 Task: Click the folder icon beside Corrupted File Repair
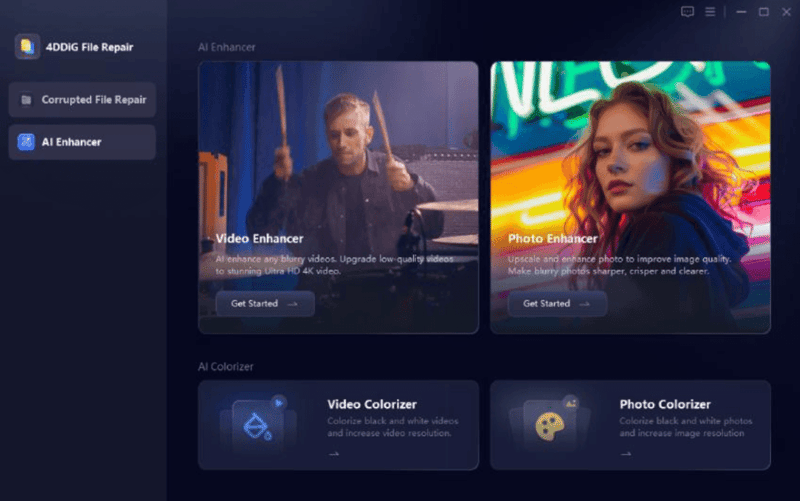point(26,100)
